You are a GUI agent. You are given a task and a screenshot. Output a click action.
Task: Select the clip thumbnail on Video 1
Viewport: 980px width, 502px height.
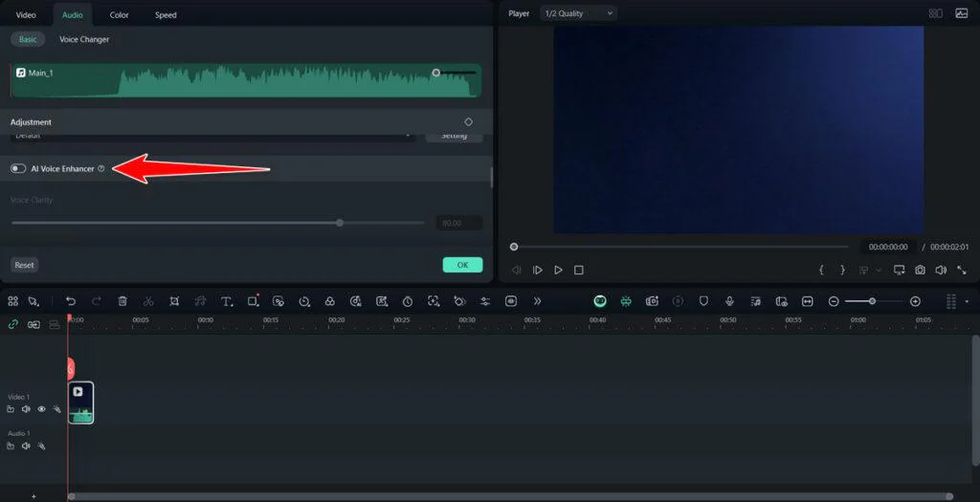click(80, 403)
